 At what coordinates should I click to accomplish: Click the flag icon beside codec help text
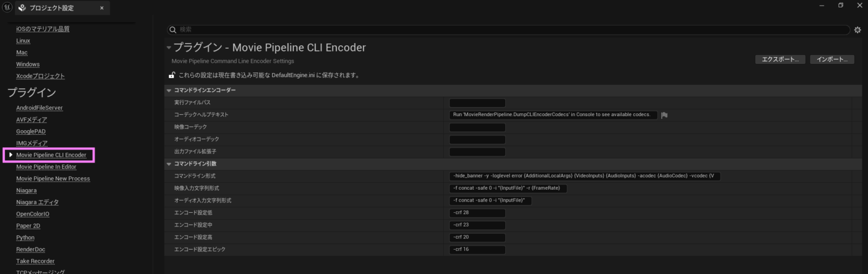click(665, 115)
